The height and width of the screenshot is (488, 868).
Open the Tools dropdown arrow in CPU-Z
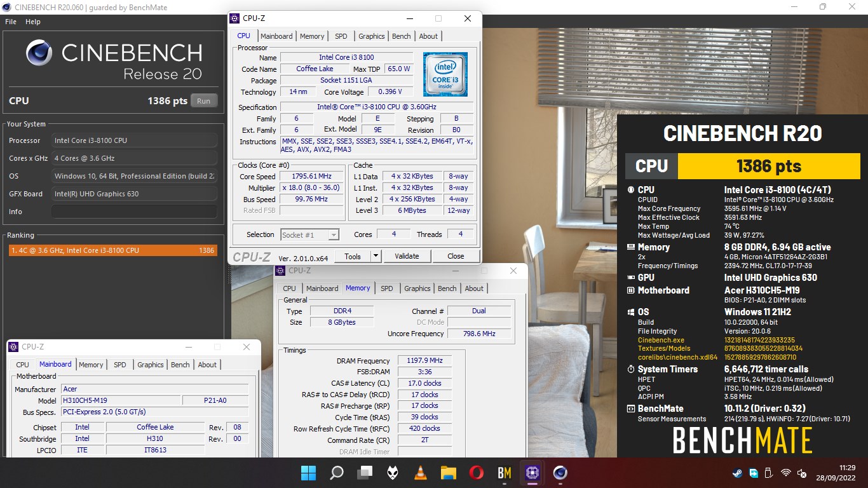tap(376, 256)
